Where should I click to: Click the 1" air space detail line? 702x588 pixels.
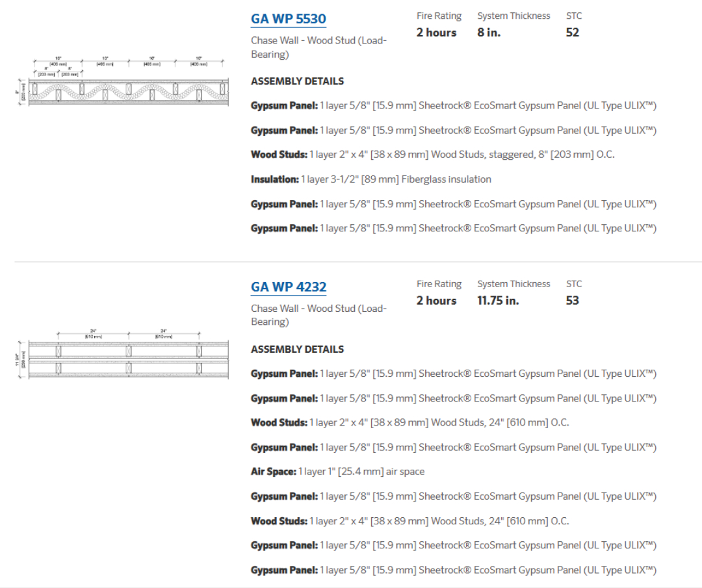pyautogui.click(x=337, y=472)
